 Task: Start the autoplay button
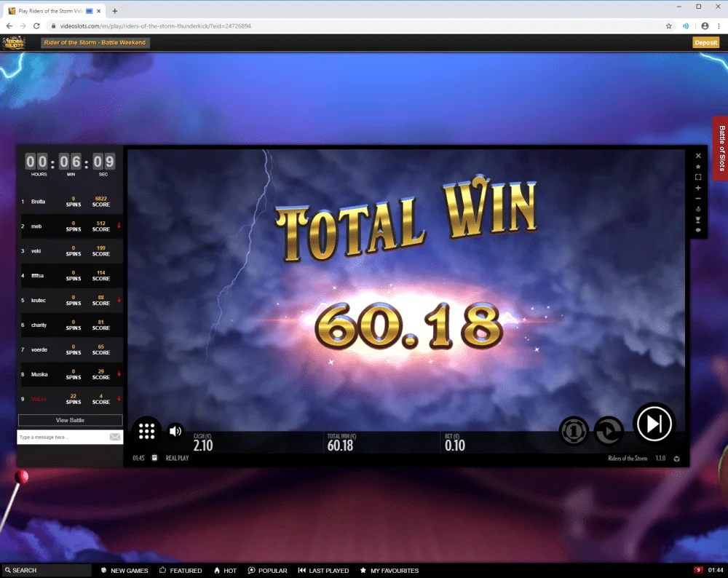[x=609, y=431]
